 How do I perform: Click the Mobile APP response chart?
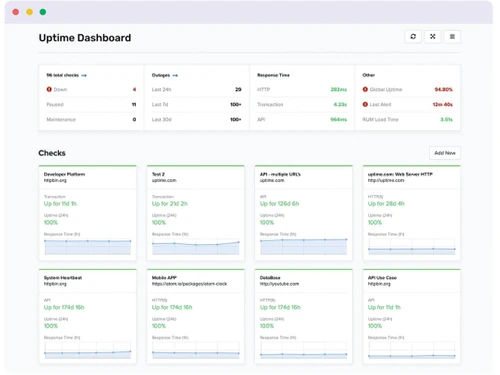click(196, 350)
